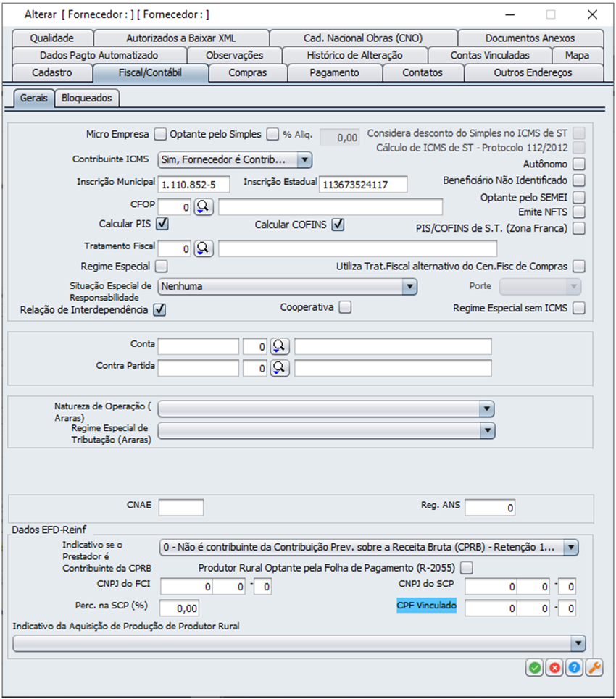Toggle Beneficiário Não Identificado checkbox
This screenshot has height=699, width=616.
[x=579, y=180]
